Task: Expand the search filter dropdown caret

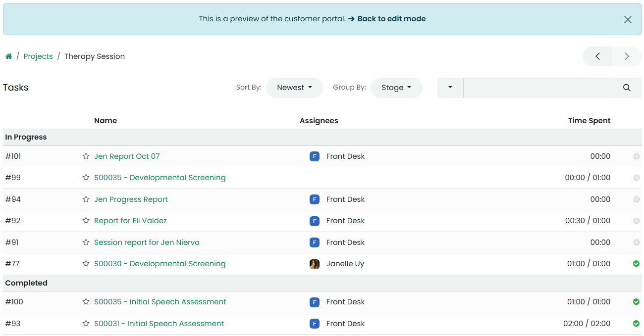Action: tap(450, 88)
